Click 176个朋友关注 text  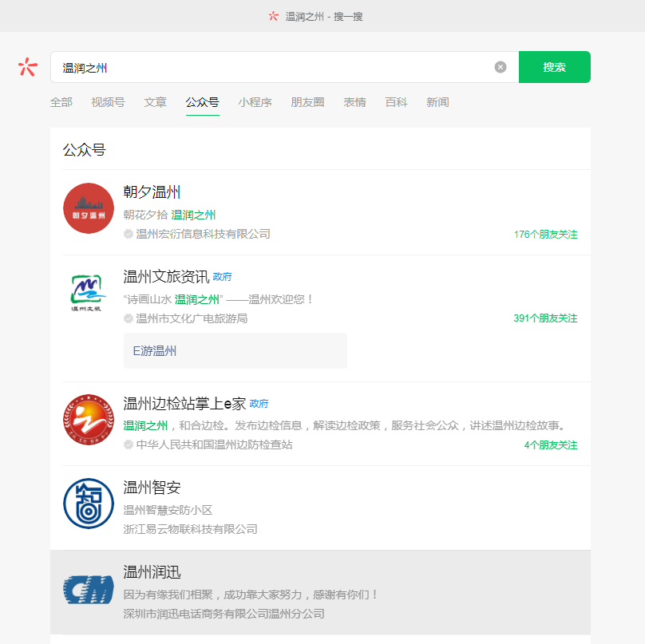[546, 235]
